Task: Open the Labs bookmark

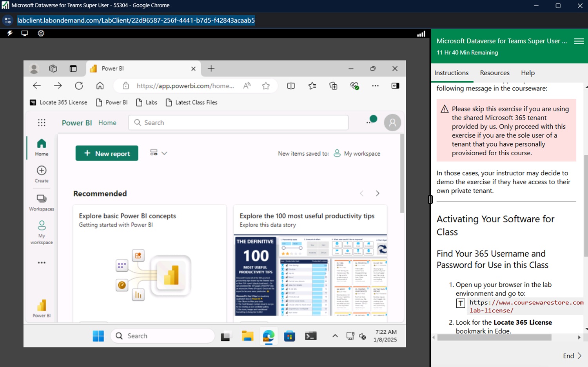Action: 147,102
